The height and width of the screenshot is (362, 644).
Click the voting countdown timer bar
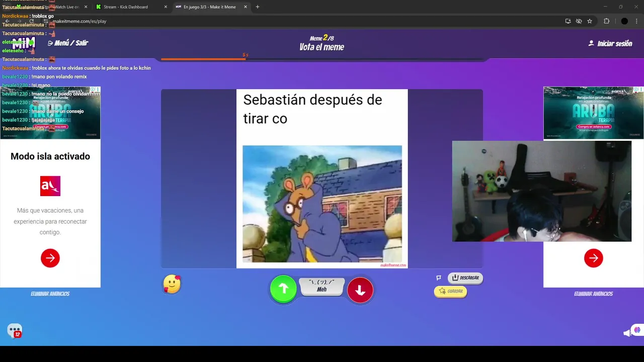(x=322, y=59)
